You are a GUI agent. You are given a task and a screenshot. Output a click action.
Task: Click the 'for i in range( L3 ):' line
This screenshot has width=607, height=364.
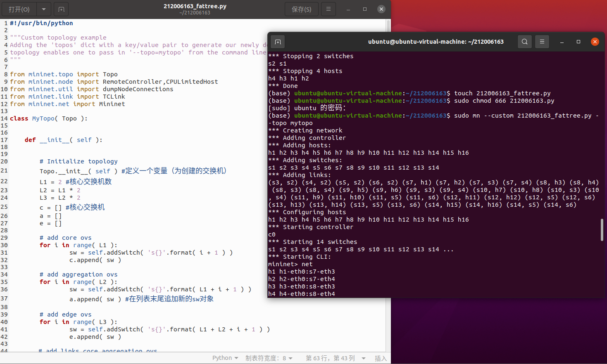click(x=79, y=322)
